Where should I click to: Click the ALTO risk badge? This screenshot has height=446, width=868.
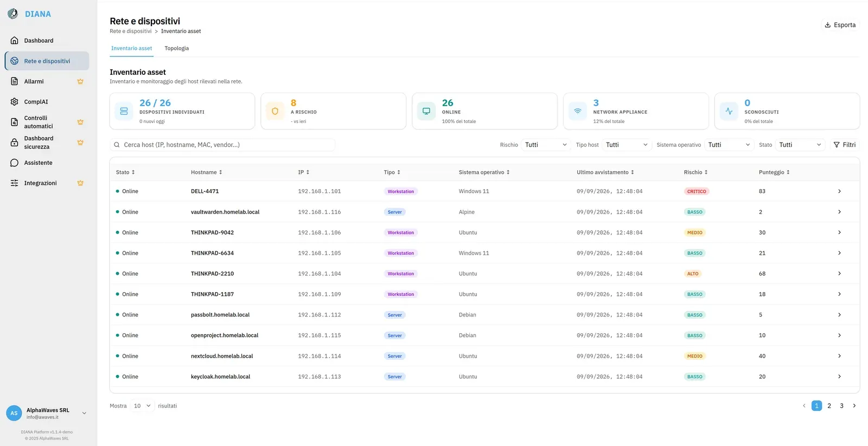coord(693,274)
